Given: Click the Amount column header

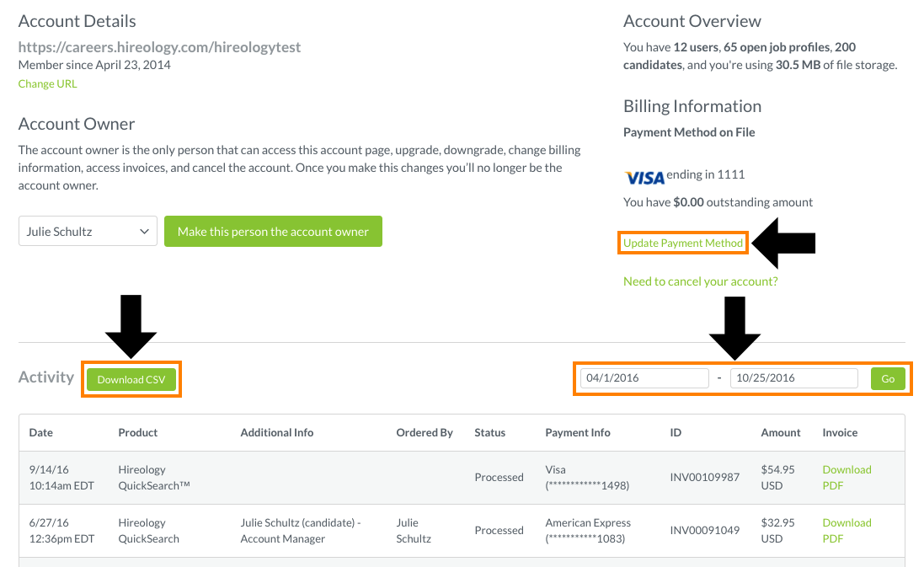Looking at the screenshot, I should (780, 432).
